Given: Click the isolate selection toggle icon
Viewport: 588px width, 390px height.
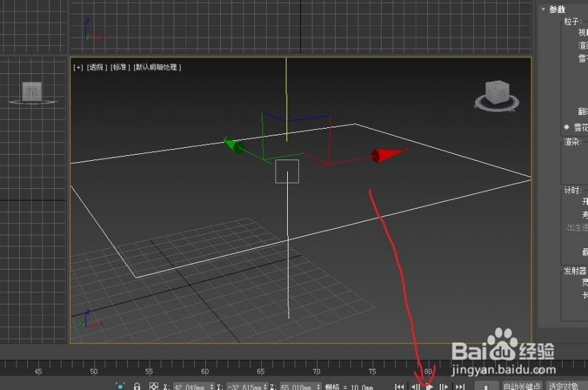Looking at the screenshot, I should pyautogui.click(x=120, y=387).
